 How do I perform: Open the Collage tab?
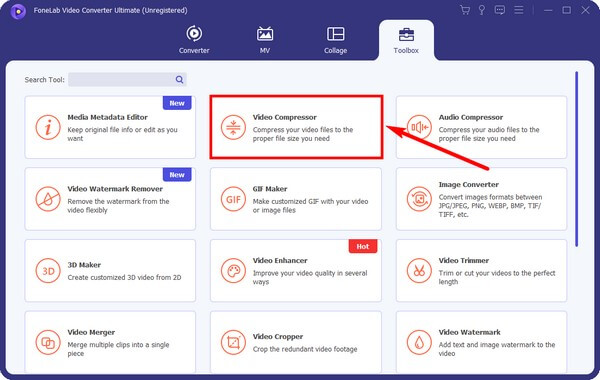(x=336, y=40)
